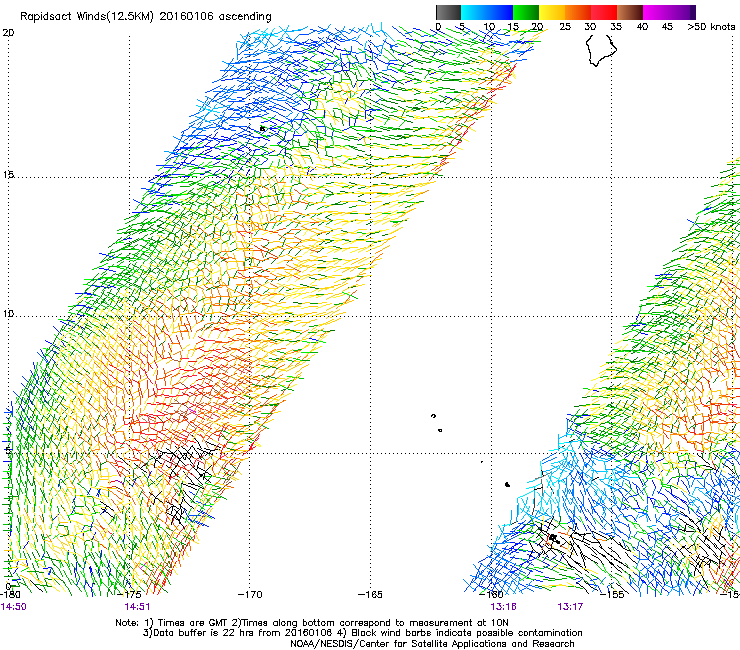
Task: Click the black island dot near 4N, -159.5
Action: click(507, 484)
